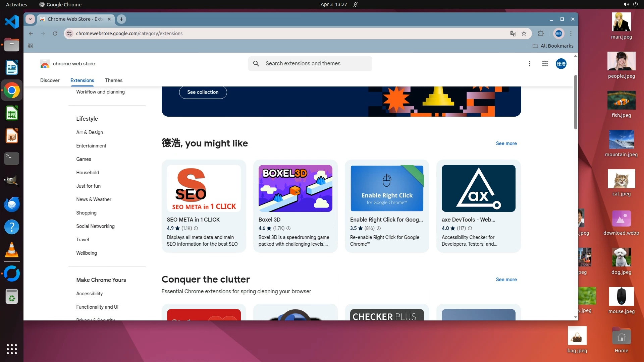Switch to the Themes tab
The width and height of the screenshot is (644, 362).
tap(113, 80)
